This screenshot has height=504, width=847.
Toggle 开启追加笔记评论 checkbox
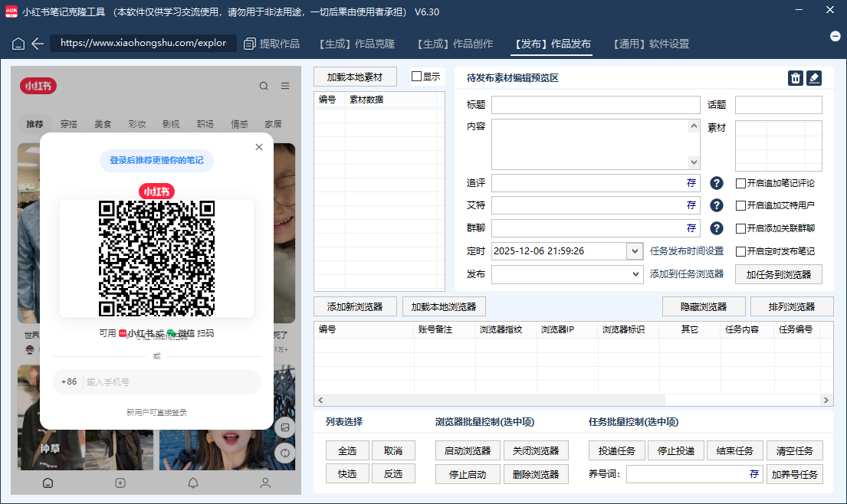pos(740,183)
